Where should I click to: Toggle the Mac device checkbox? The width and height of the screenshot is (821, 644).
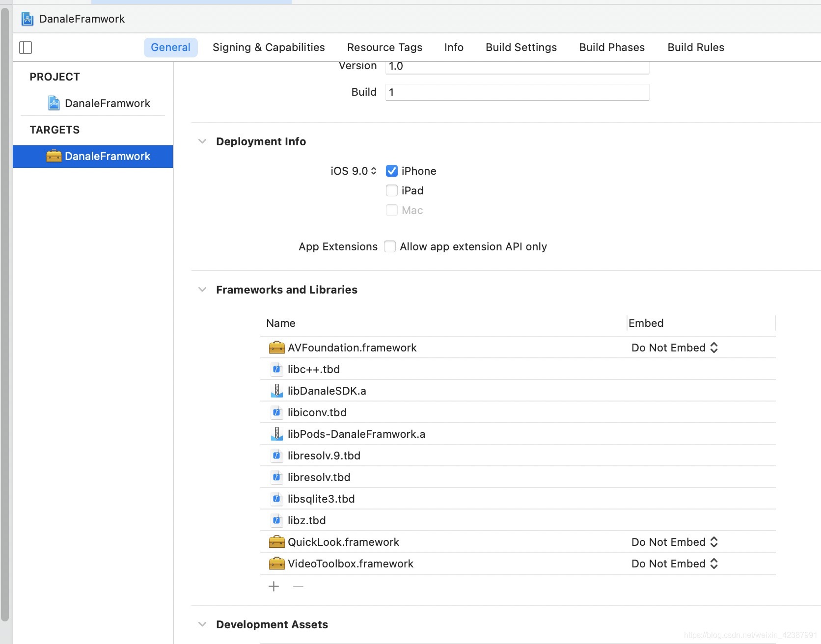392,210
